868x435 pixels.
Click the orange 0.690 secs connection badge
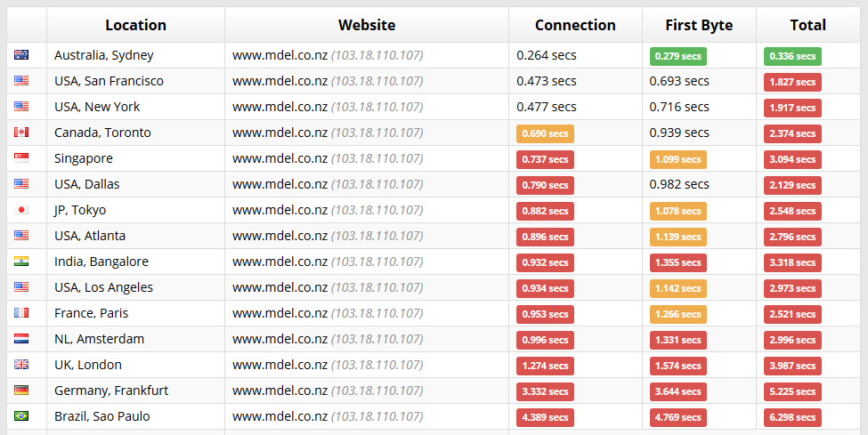coord(545,133)
